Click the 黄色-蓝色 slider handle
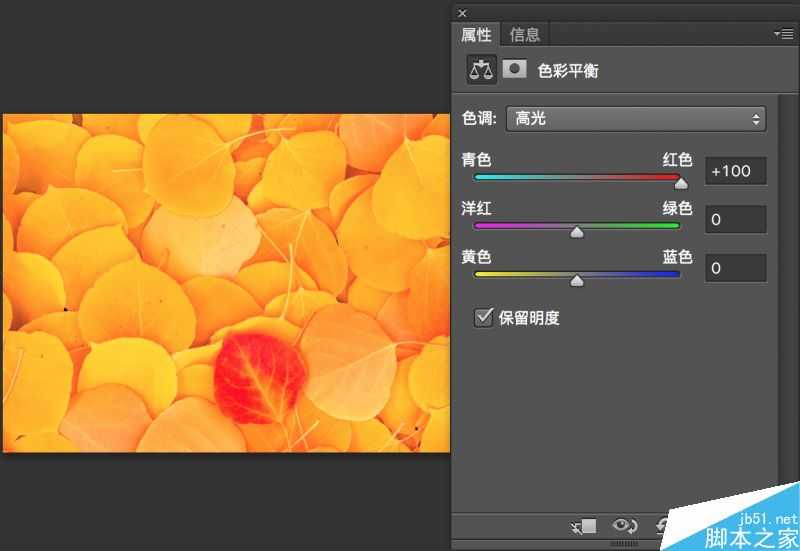Screen dimensions: 800x551 [x=576, y=280]
